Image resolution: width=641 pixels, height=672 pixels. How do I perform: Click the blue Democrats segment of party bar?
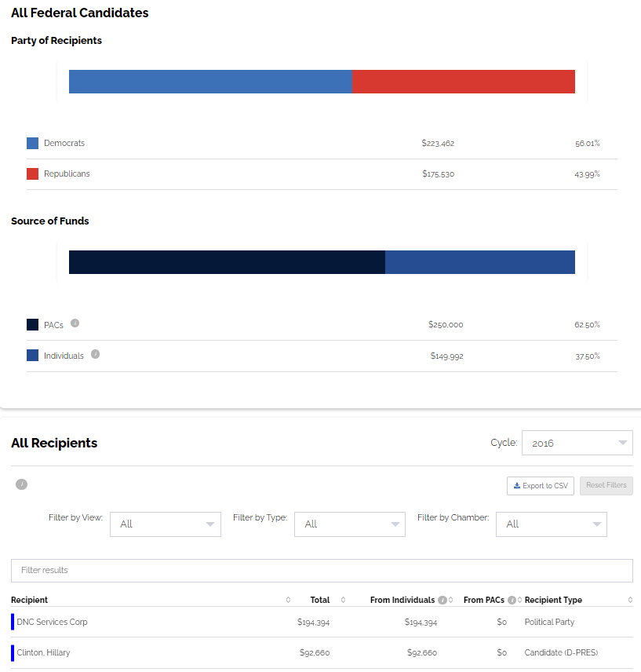(210, 82)
